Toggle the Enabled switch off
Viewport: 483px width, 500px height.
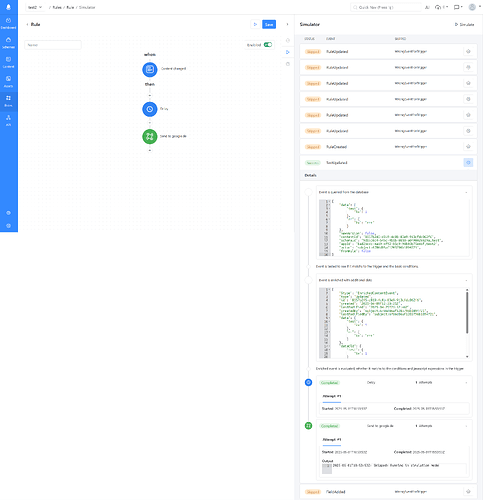point(268,45)
